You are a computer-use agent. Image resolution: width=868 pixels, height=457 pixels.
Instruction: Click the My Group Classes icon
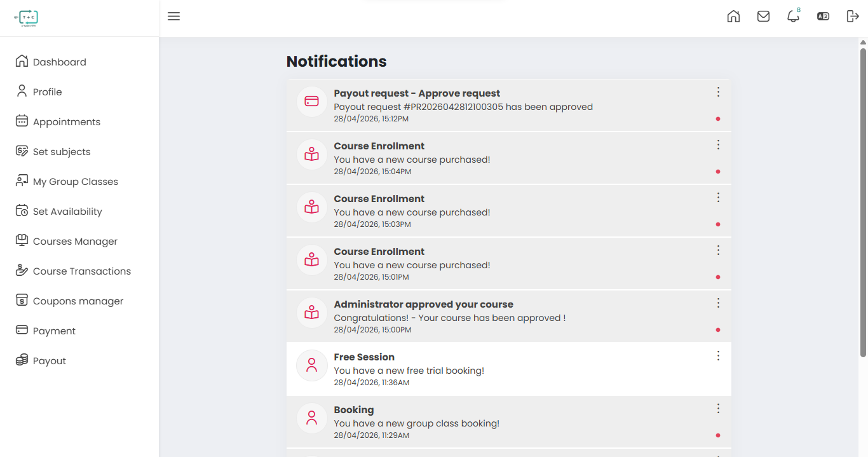point(22,181)
